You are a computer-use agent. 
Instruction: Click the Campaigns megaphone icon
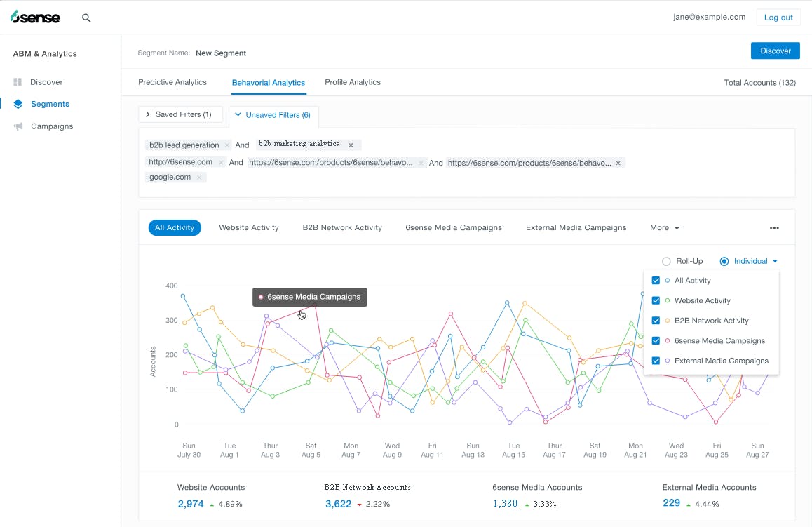(x=18, y=126)
